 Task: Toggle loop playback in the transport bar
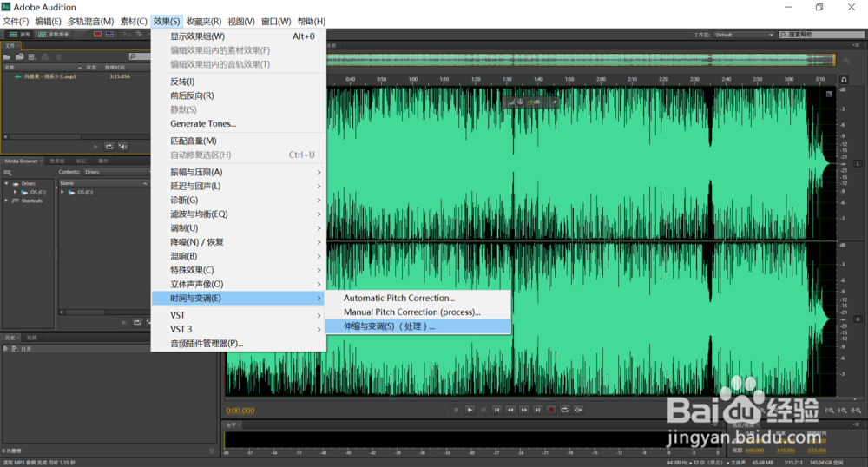565,410
